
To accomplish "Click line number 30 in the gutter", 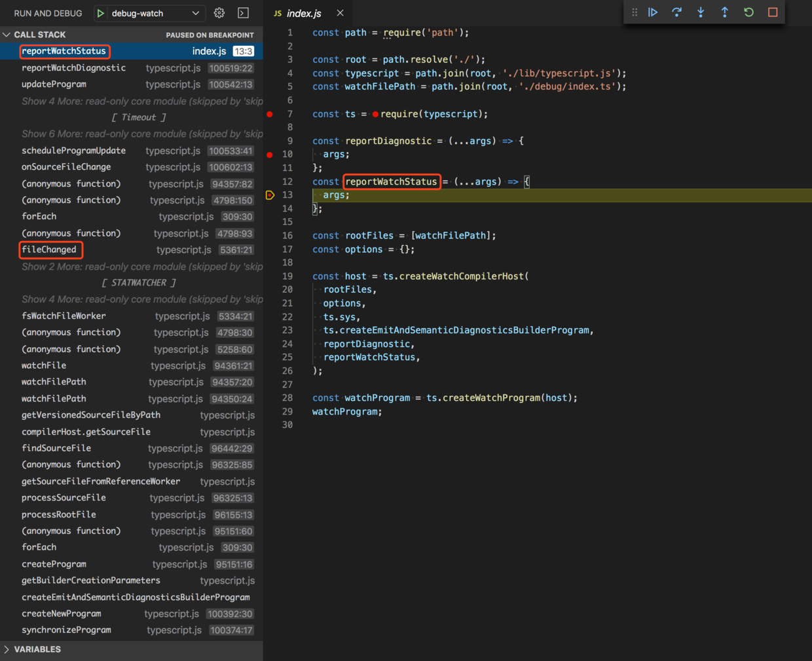I will point(287,425).
